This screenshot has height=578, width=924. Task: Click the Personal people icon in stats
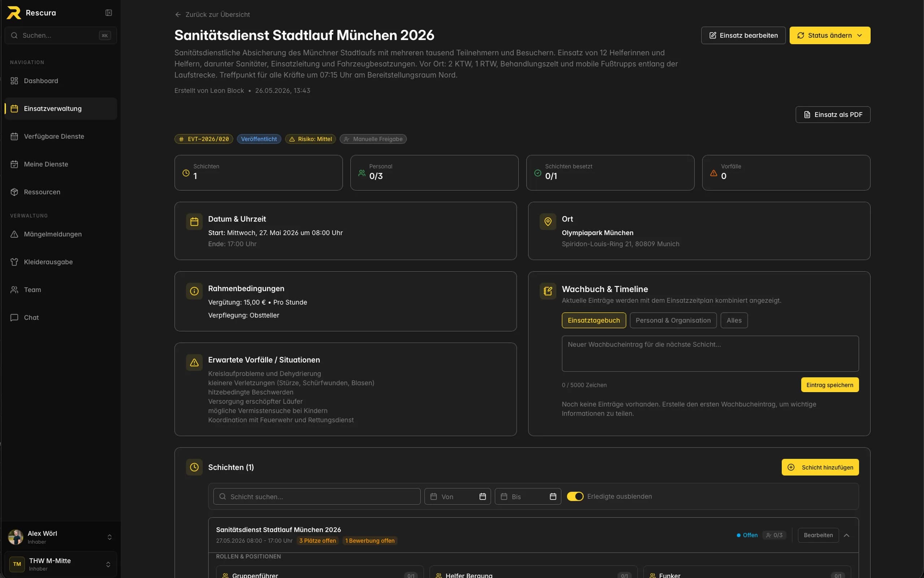(362, 173)
